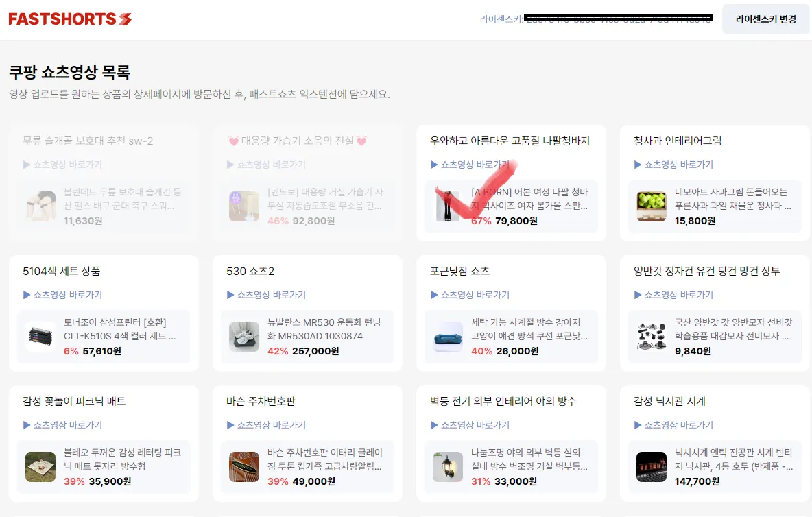Select card title 감성 꽃놀이 피크닉 매트
This screenshot has width=812, height=517.
(x=74, y=402)
